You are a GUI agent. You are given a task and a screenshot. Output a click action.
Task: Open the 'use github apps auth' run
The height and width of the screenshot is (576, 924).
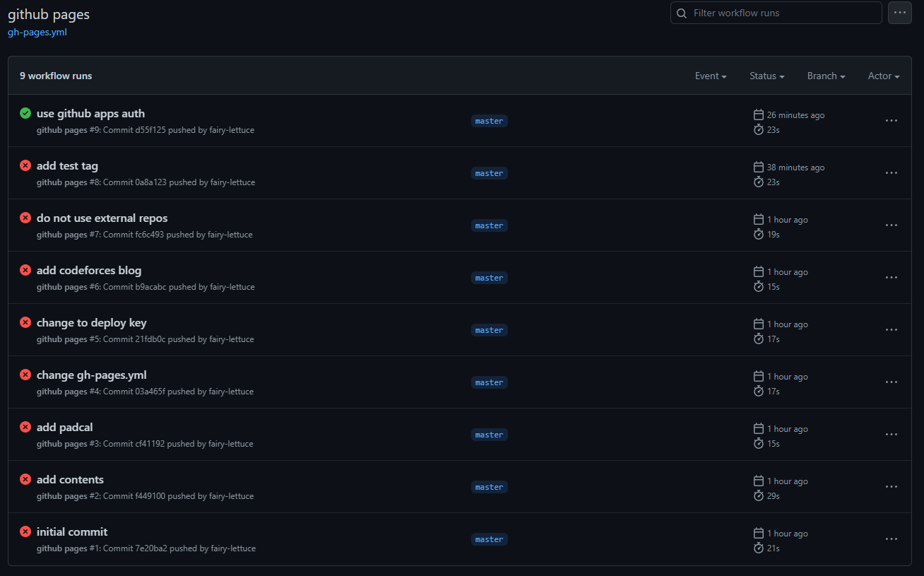(90, 113)
